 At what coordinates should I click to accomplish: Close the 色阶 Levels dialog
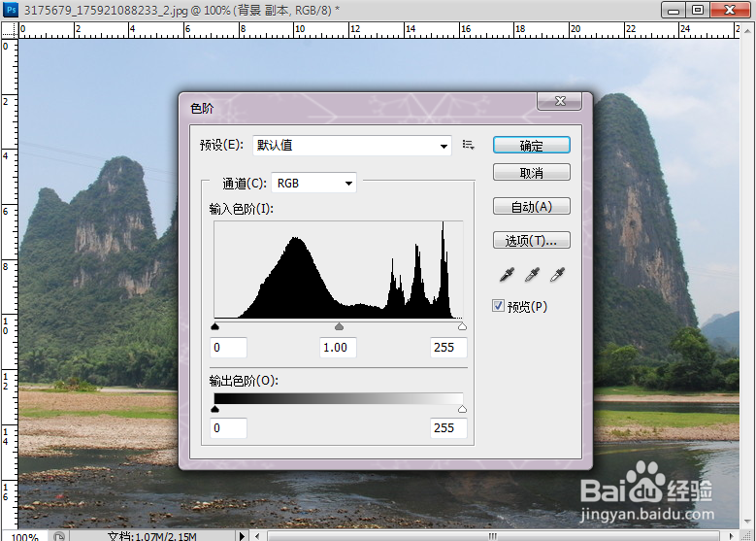[560, 101]
